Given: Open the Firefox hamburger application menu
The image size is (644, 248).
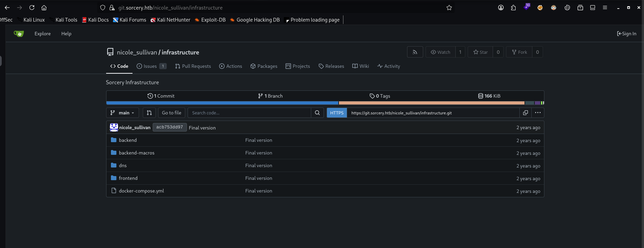Looking at the screenshot, I should coord(605,8).
